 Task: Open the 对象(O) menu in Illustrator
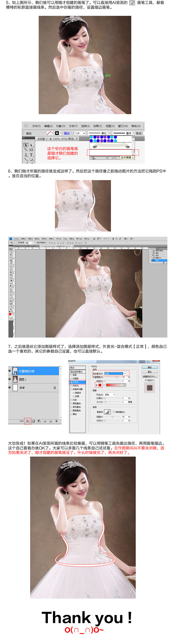tap(61, 126)
